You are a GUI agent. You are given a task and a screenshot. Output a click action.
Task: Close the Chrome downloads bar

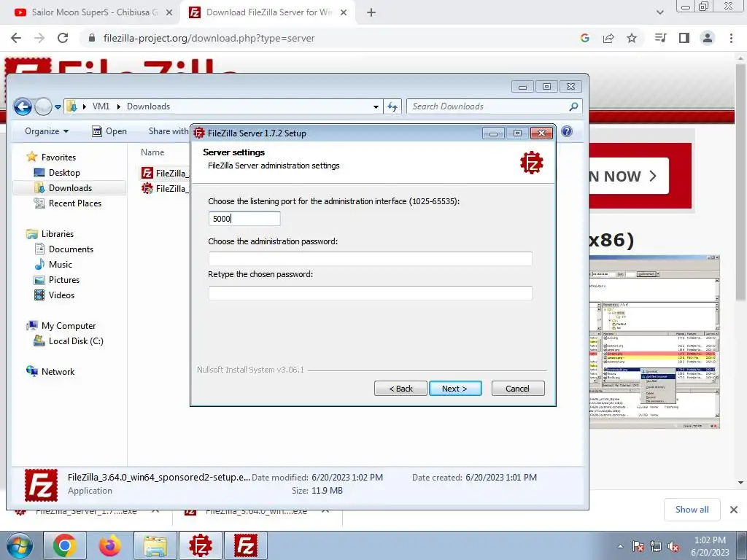click(x=734, y=510)
